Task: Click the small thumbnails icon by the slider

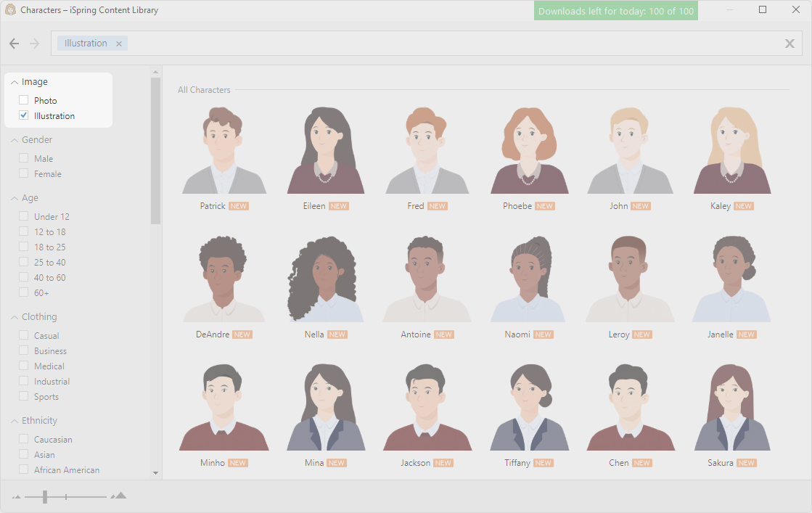Action: 17,497
